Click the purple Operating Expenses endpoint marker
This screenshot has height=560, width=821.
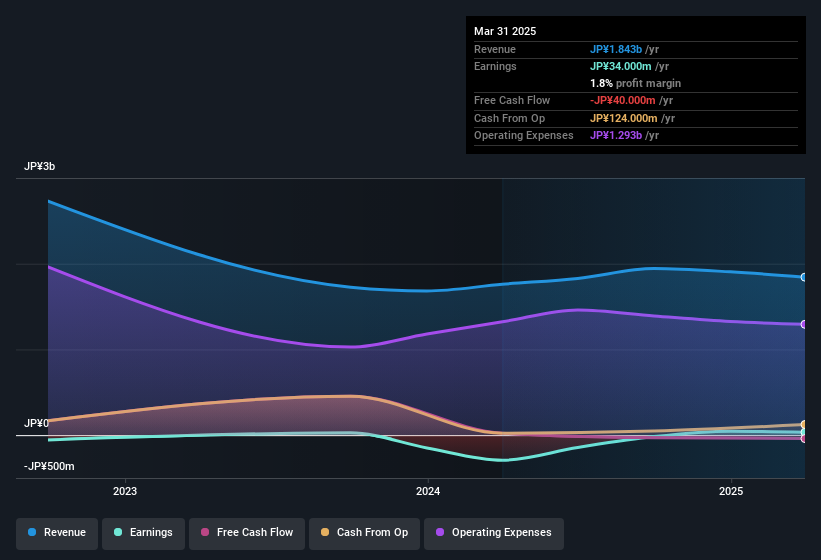(804, 324)
